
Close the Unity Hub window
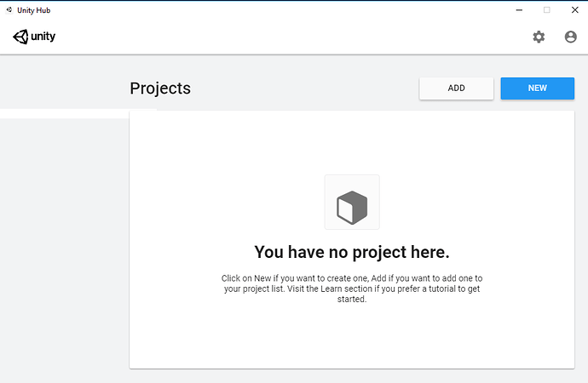(574, 10)
